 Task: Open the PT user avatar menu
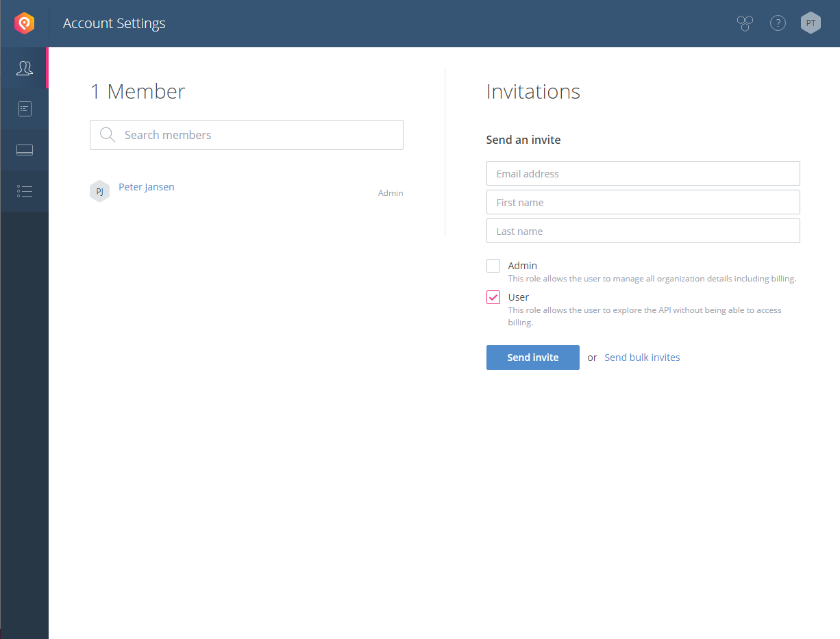point(811,23)
